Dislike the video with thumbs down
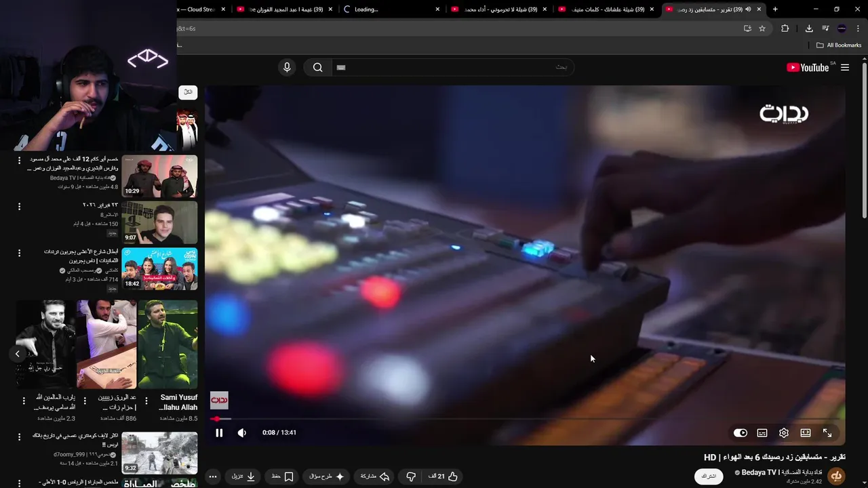Image resolution: width=868 pixels, height=488 pixels. pyautogui.click(x=411, y=476)
